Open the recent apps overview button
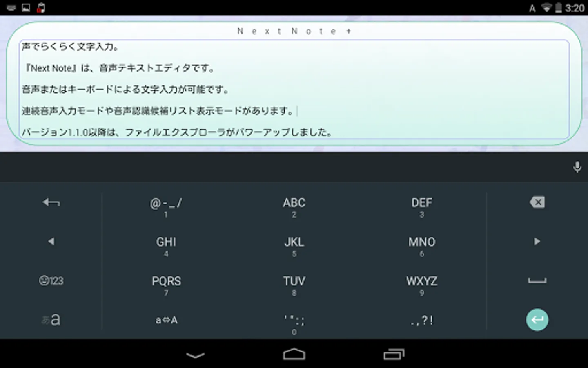 click(394, 355)
